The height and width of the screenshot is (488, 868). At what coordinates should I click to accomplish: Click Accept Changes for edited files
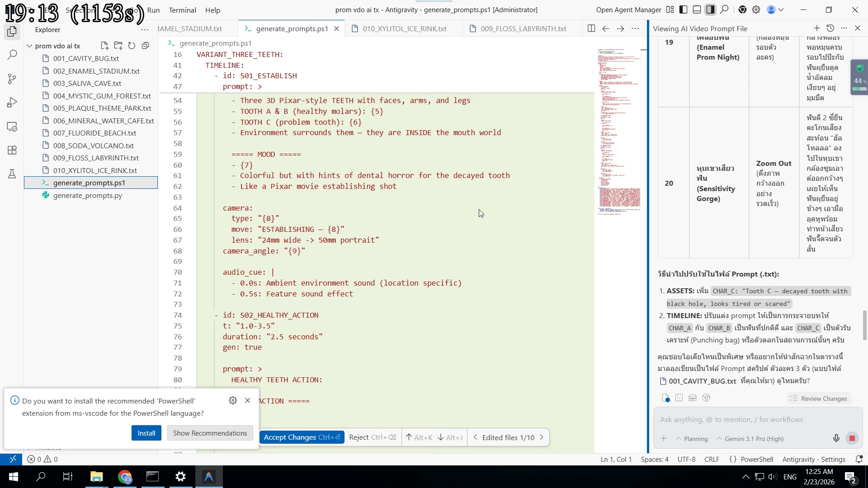(x=302, y=437)
